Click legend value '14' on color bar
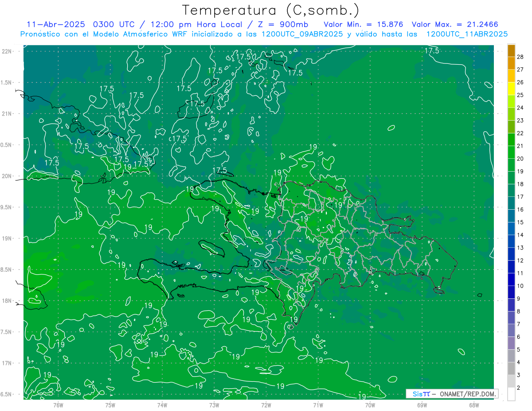532x411 pixels. pyautogui.click(x=520, y=235)
